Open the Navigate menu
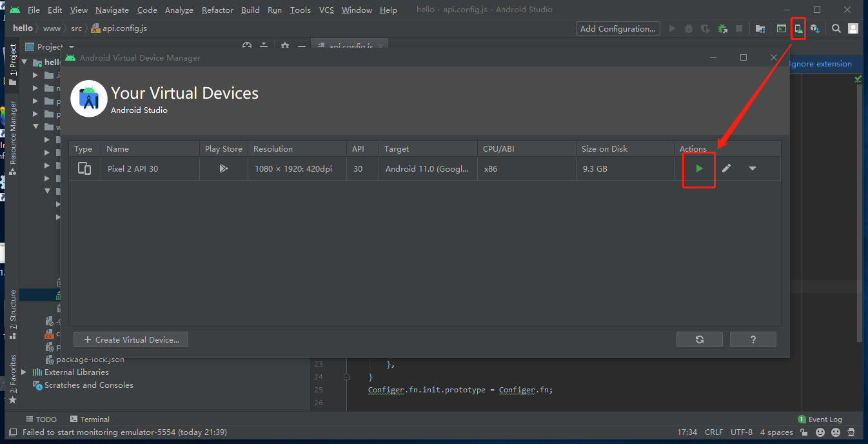The width and height of the screenshot is (868, 444). (x=112, y=10)
